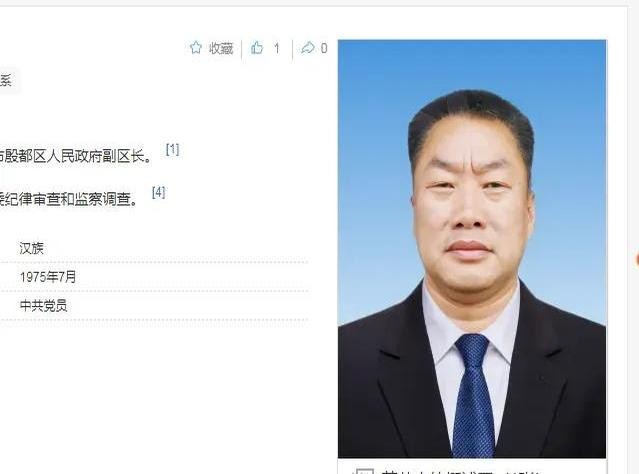Click the orange widget at right edge
This screenshot has width=639, height=474.
click(637, 260)
